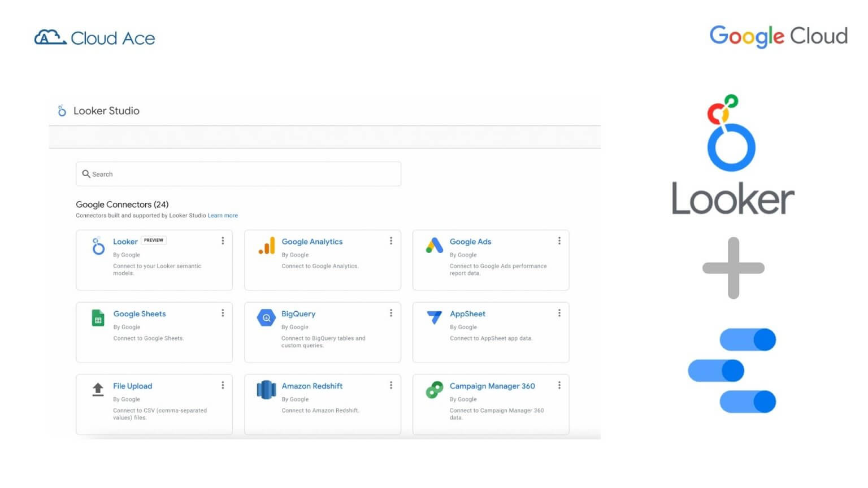Click the Cloud Ace logo
868x488 pixels.
94,37
